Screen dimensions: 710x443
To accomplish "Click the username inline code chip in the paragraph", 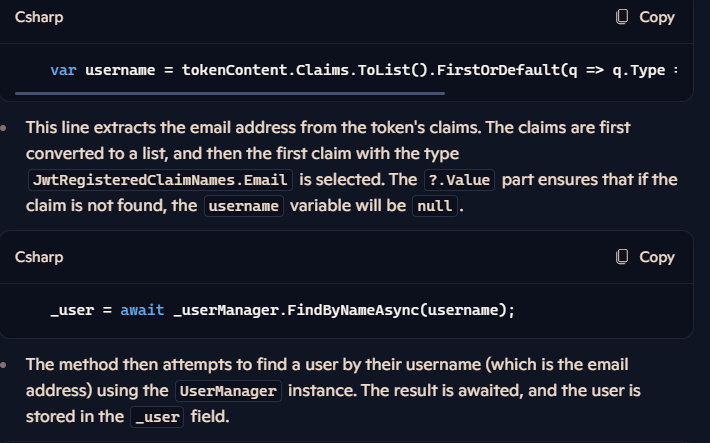I will 244,206.
